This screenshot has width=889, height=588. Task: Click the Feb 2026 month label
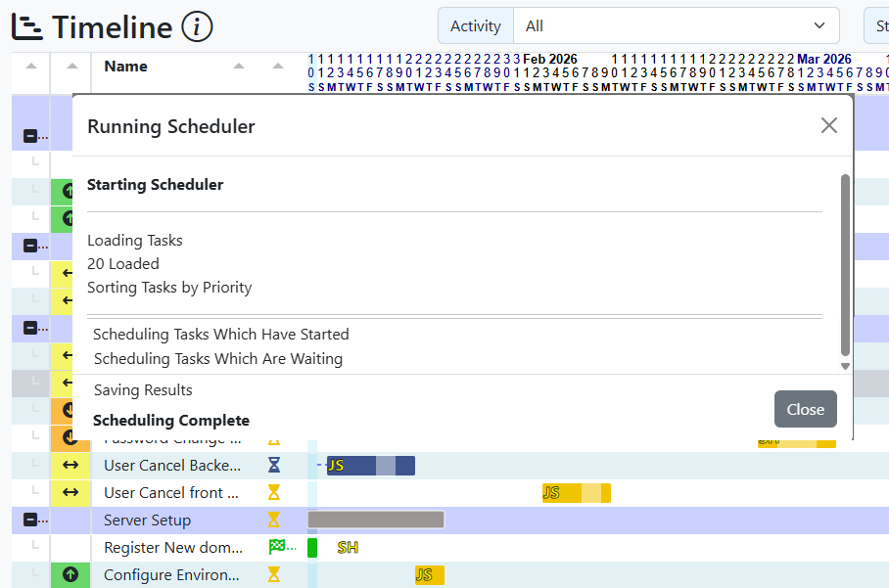[549, 60]
